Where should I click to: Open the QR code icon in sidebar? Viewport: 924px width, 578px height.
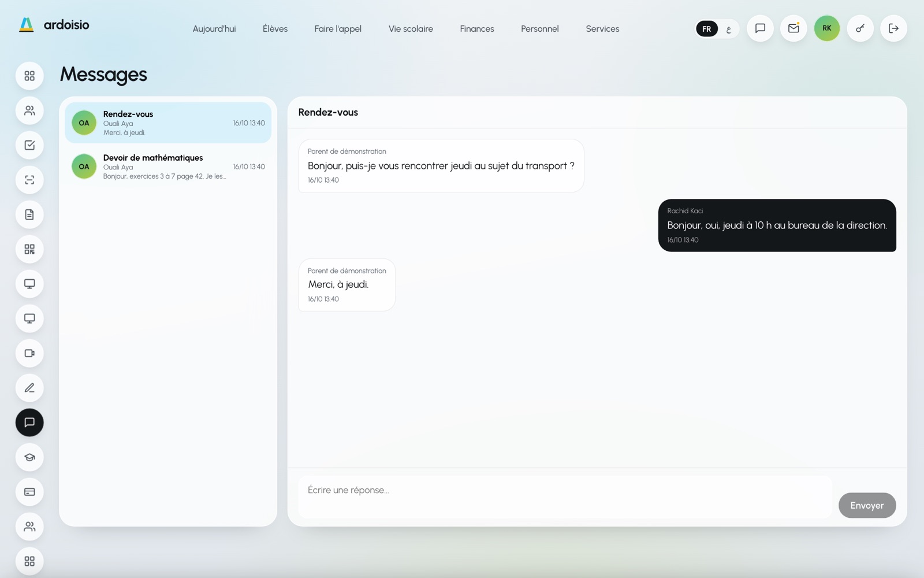click(29, 249)
